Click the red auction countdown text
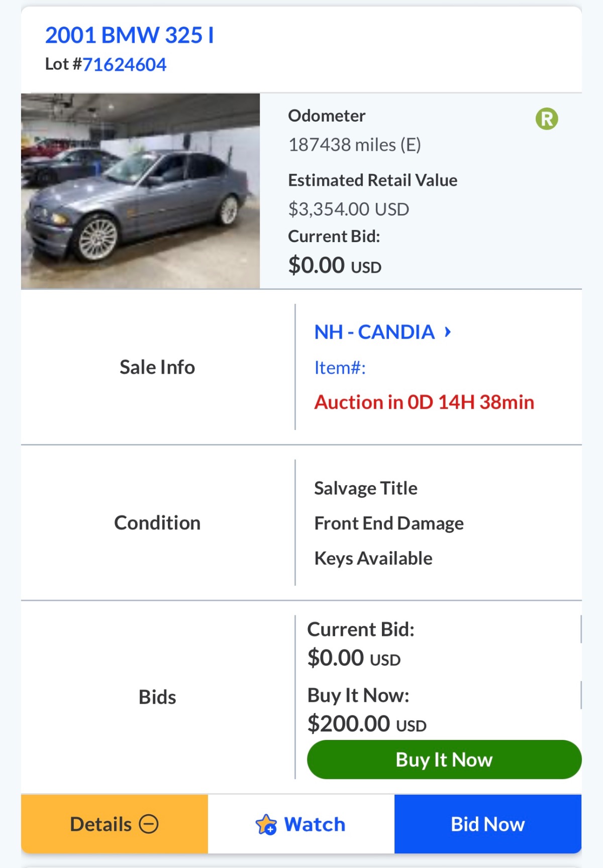 coord(424,402)
